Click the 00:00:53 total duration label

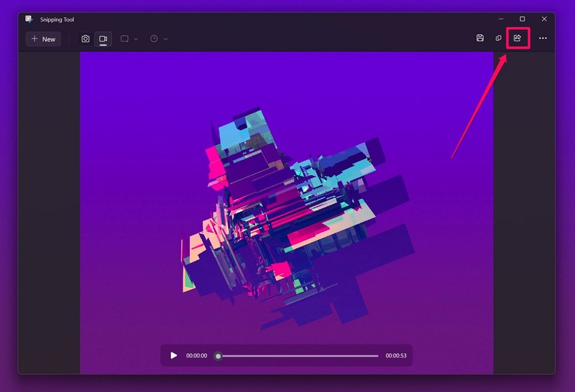(396, 355)
